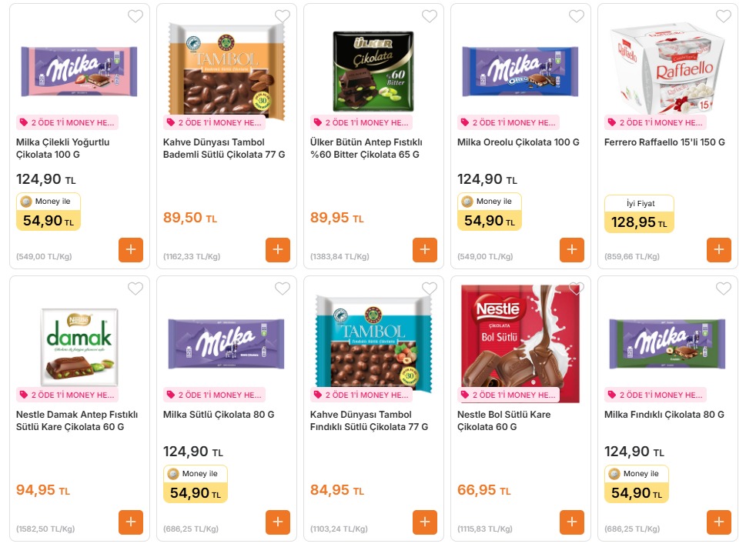This screenshot has height=547, width=756.
Task: Click promo badge on Tambol Bademli Çikolata
Action: tap(215, 122)
